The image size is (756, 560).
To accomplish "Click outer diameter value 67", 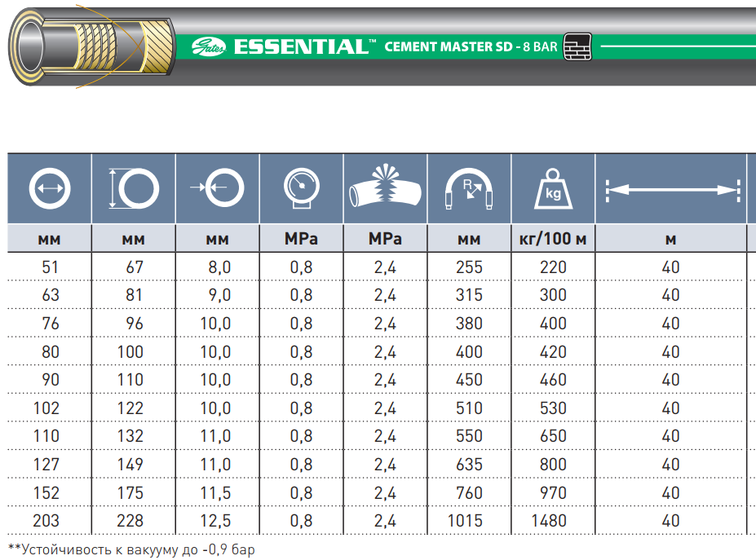I will tap(135, 267).
